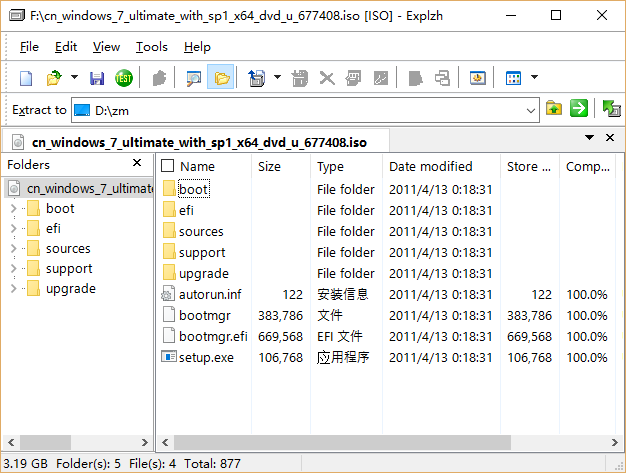Viewport: 626px width, 473px height.
Task: Click the new archive icon
Action: pyautogui.click(x=27, y=78)
